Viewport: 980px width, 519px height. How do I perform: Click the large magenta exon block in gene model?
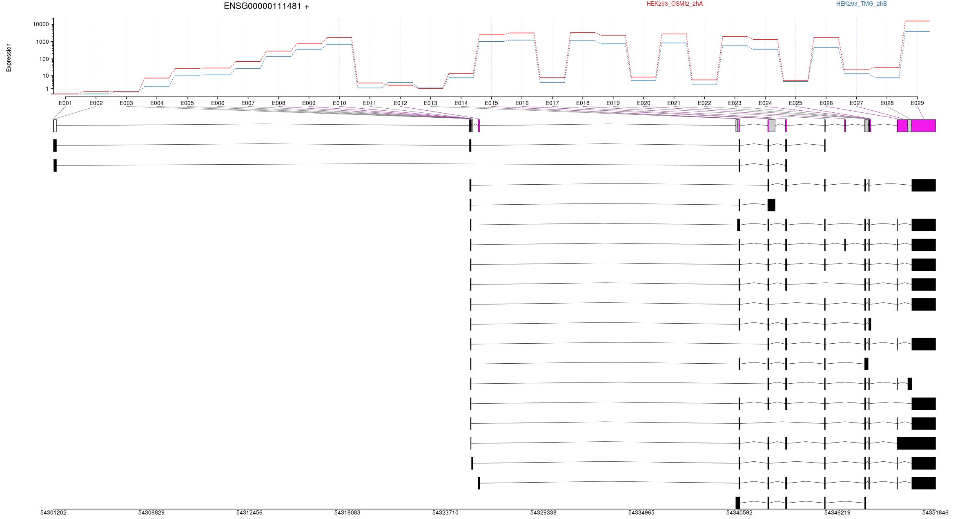click(924, 125)
